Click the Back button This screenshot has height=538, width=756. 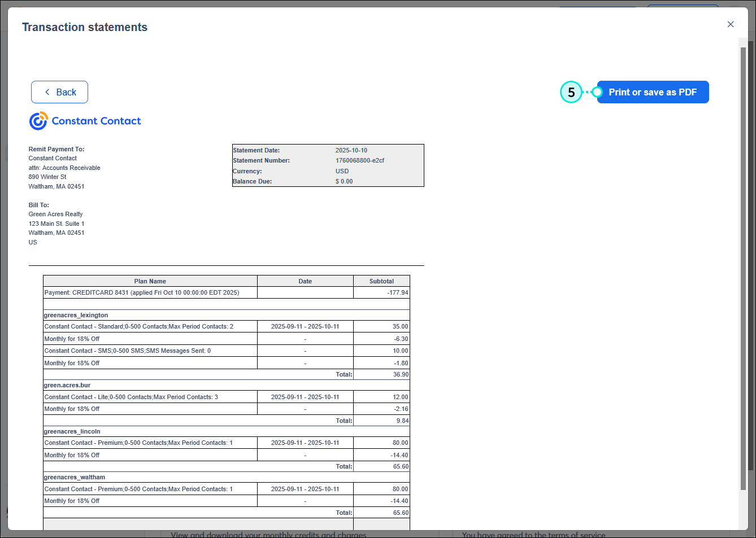click(x=59, y=91)
